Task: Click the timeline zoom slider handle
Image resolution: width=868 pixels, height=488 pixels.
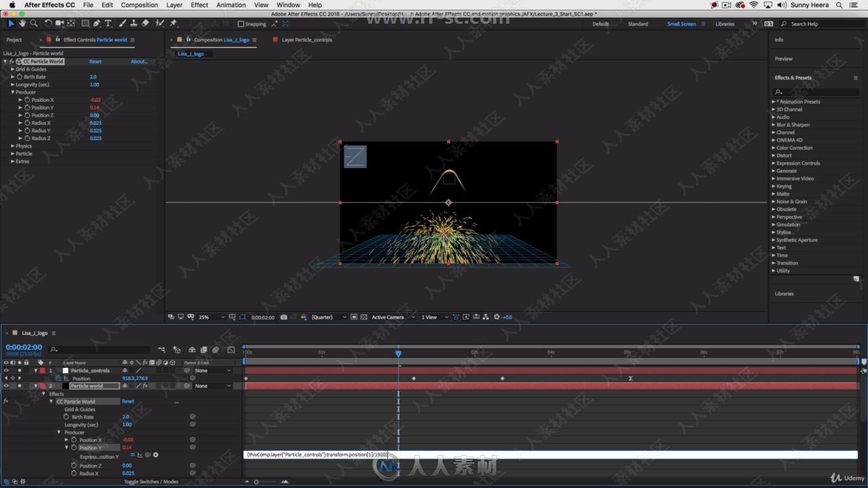Action: 256,482
